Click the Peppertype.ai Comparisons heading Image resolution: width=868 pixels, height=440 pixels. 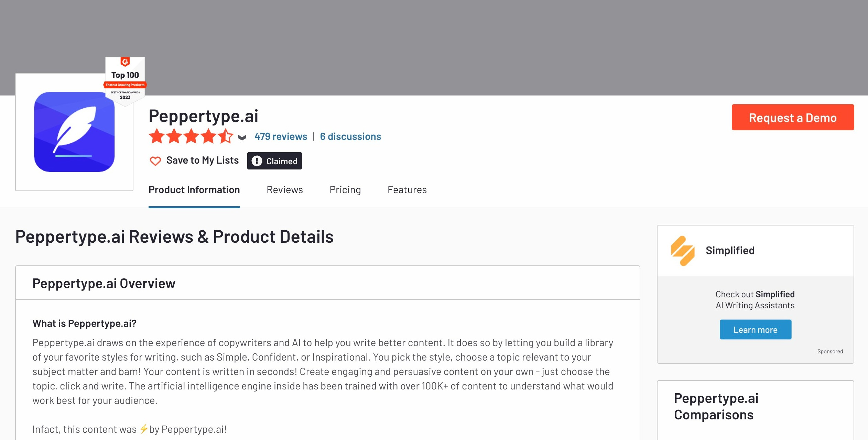point(716,406)
